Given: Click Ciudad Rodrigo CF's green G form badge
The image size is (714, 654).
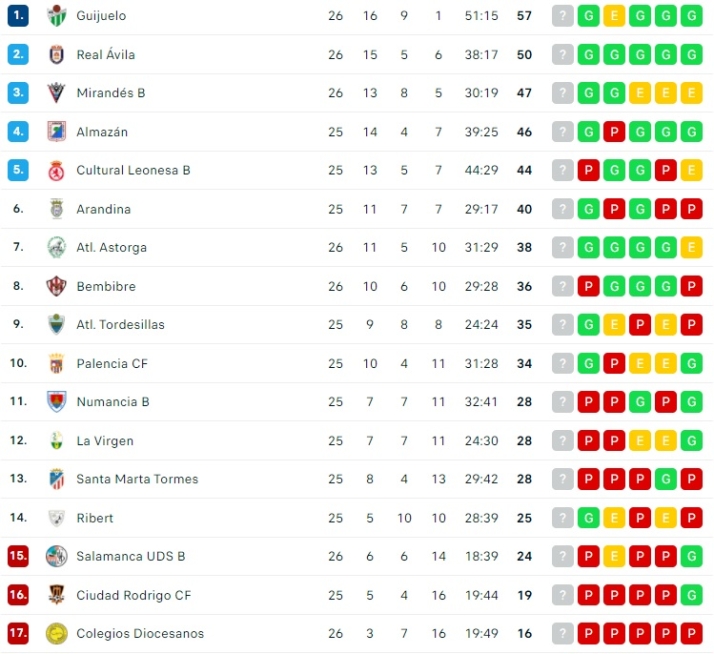Looking at the screenshot, I should 691,595.
